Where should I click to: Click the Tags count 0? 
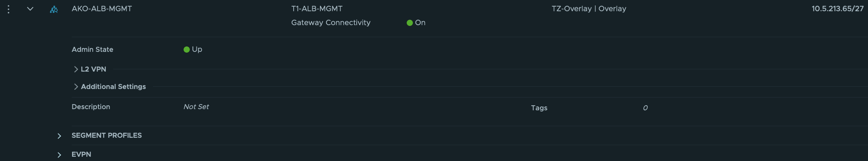tap(645, 108)
